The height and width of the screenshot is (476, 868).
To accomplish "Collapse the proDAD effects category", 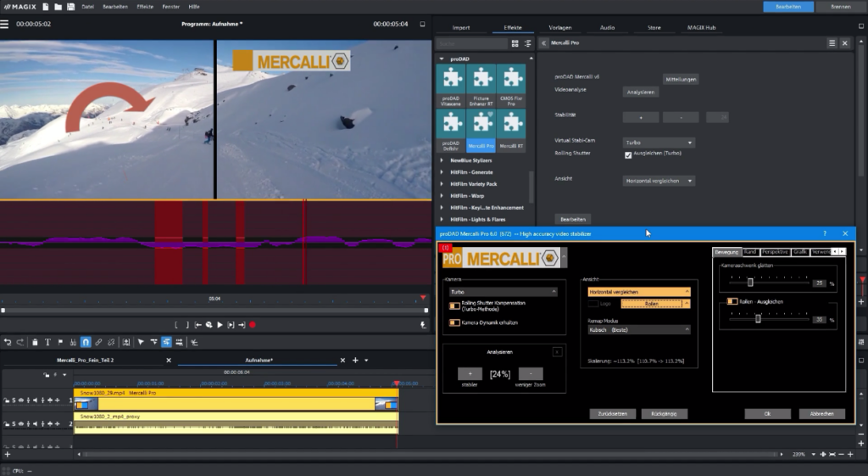I will click(x=442, y=59).
